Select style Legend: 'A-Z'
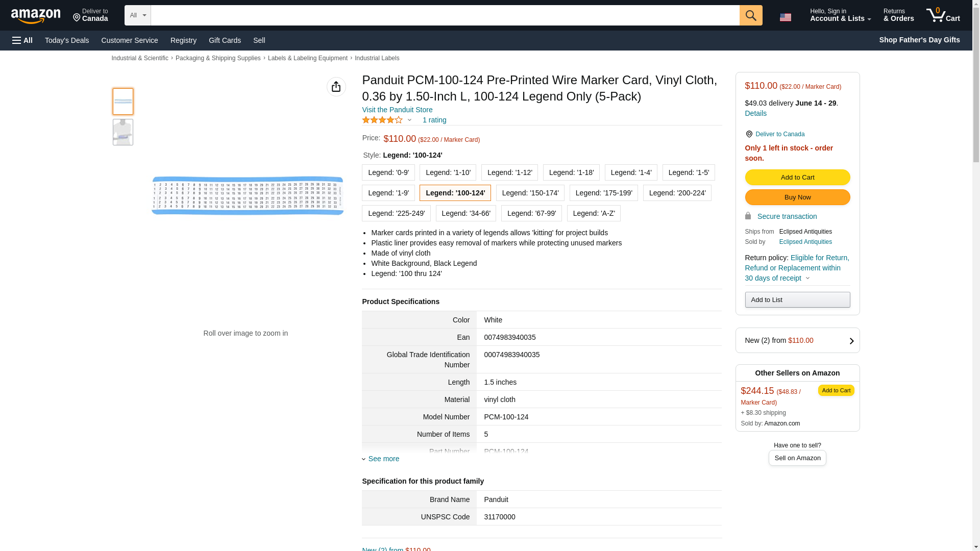Viewport: 980px width, 551px height. click(x=593, y=213)
